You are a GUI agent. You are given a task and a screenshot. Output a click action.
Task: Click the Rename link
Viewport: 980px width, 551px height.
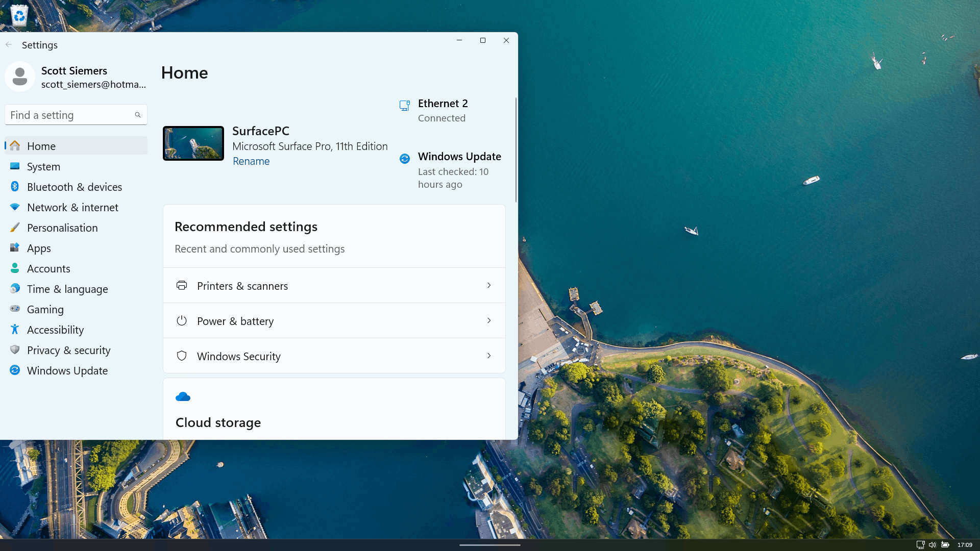(x=251, y=161)
